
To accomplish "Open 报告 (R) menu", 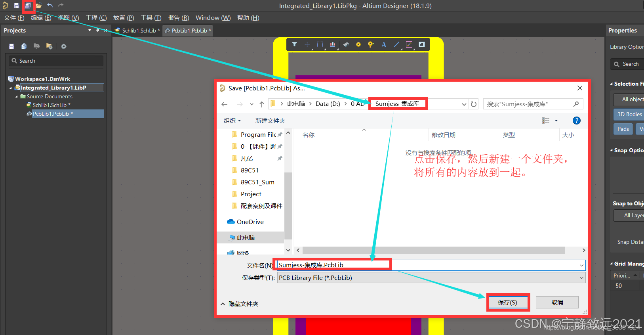I will pyautogui.click(x=178, y=18).
